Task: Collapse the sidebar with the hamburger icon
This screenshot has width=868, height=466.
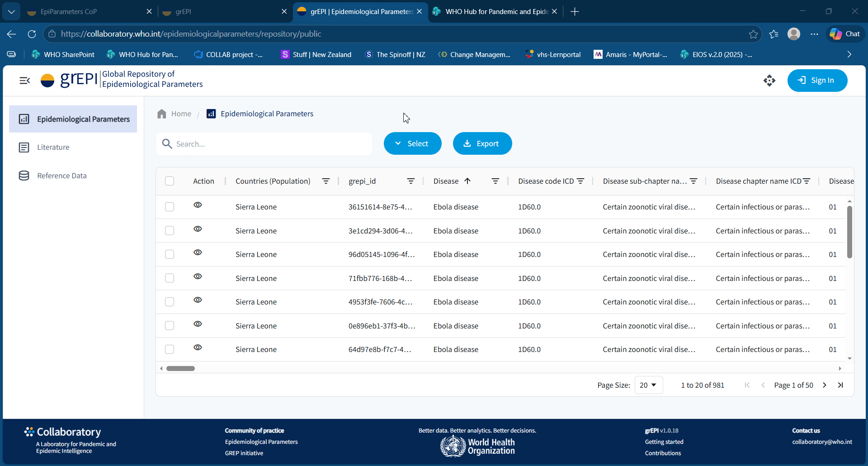Action: (x=25, y=81)
